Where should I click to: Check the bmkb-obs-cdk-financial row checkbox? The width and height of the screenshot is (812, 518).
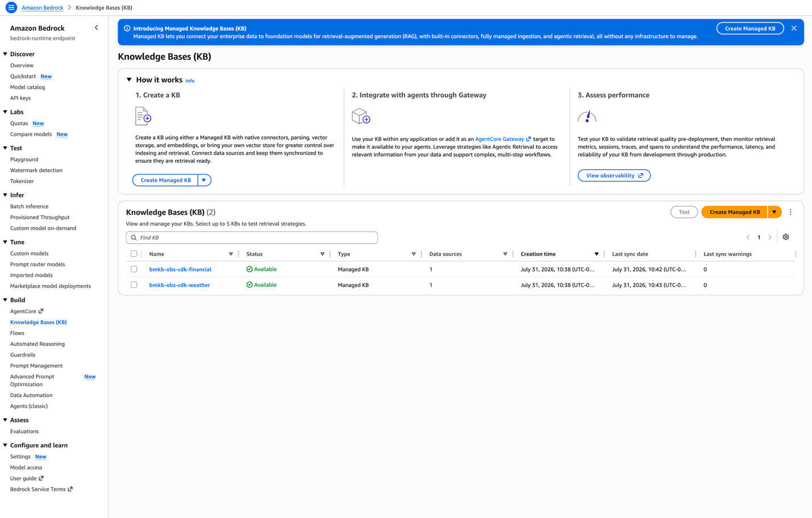134,269
